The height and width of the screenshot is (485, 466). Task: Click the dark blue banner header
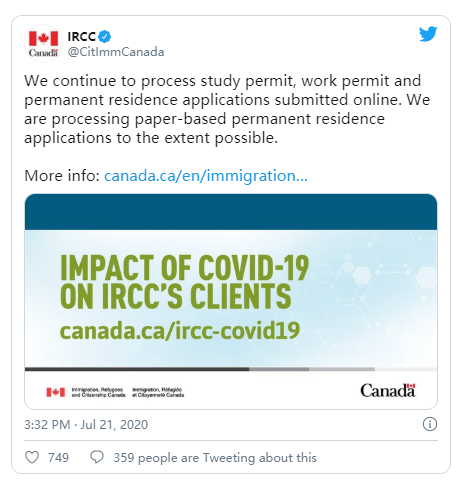point(231,212)
